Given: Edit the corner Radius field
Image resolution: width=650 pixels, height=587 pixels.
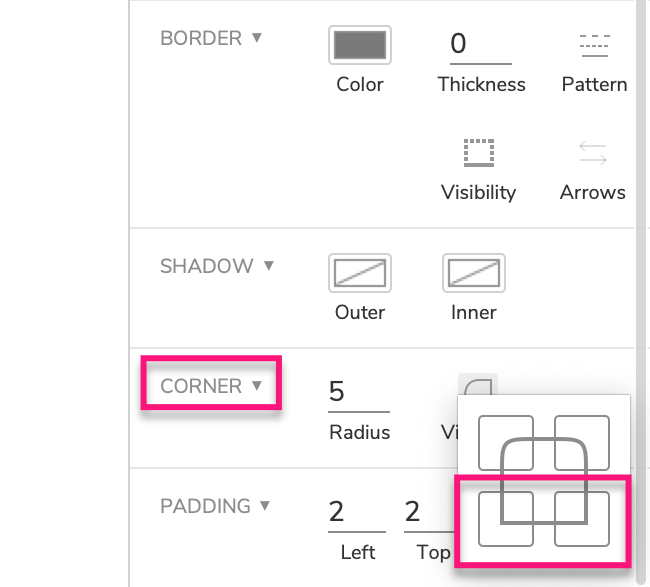Looking at the screenshot, I should click(358, 391).
